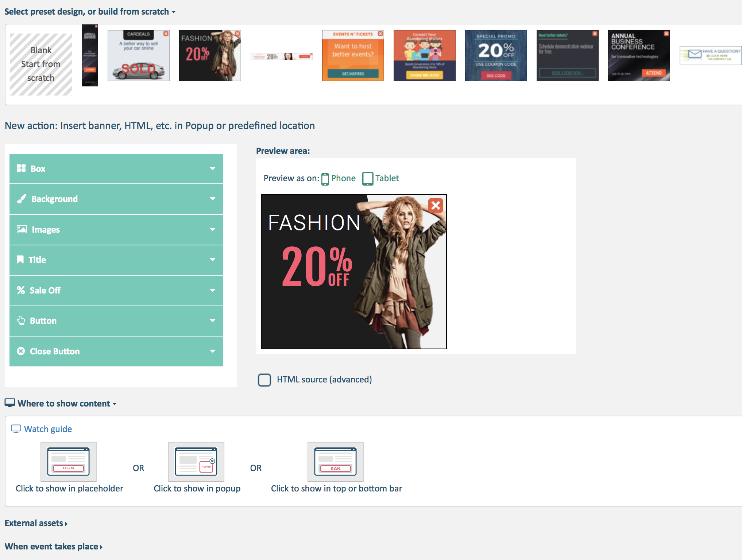This screenshot has width=742, height=560.
Task: Choose Blank Start from scratch preset
Action: 41,64
